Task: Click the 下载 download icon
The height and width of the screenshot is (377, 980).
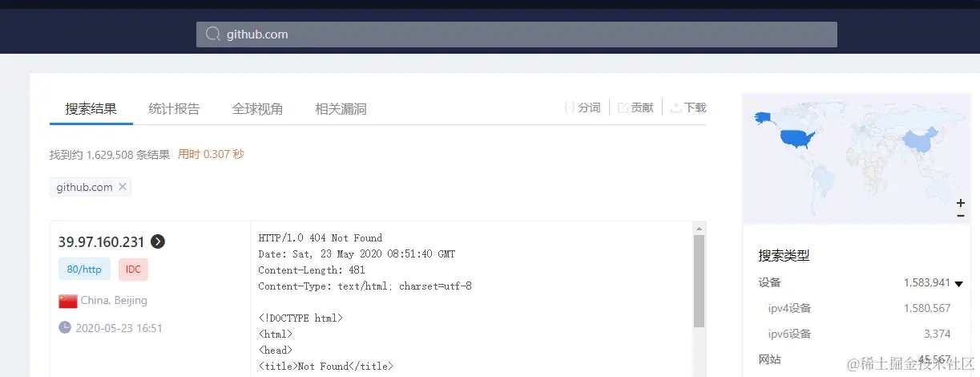Action: pyautogui.click(x=676, y=107)
